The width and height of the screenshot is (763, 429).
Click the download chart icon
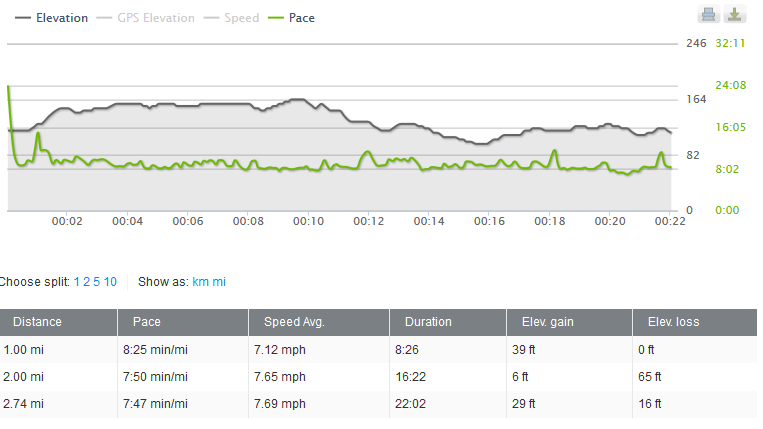point(734,14)
